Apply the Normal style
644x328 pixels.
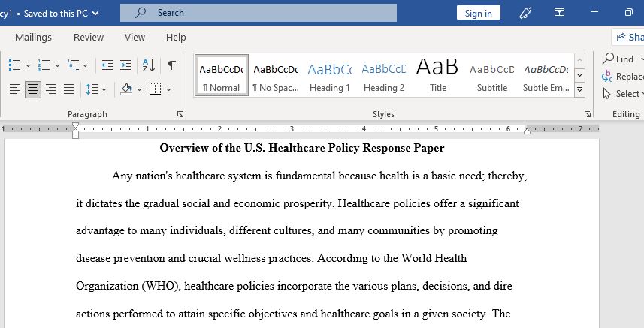pyautogui.click(x=222, y=76)
